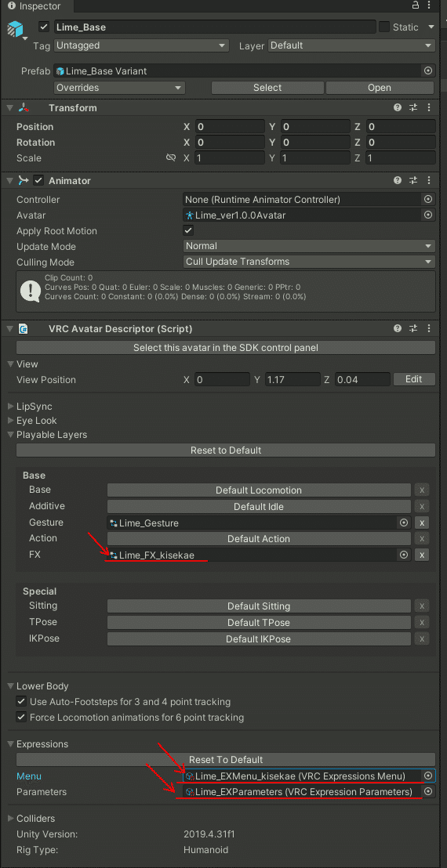This screenshot has height=868, width=447.
Task: Toggle the Static checkbox
Action: coord(383,27)
